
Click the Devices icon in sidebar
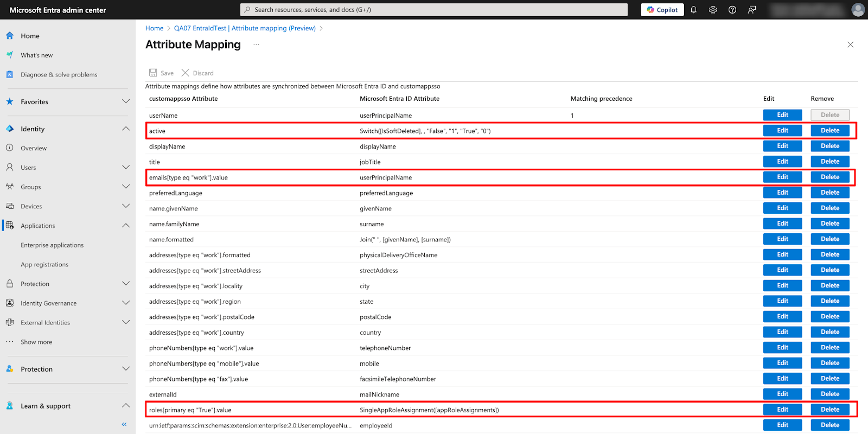click(x=10, y=206)
